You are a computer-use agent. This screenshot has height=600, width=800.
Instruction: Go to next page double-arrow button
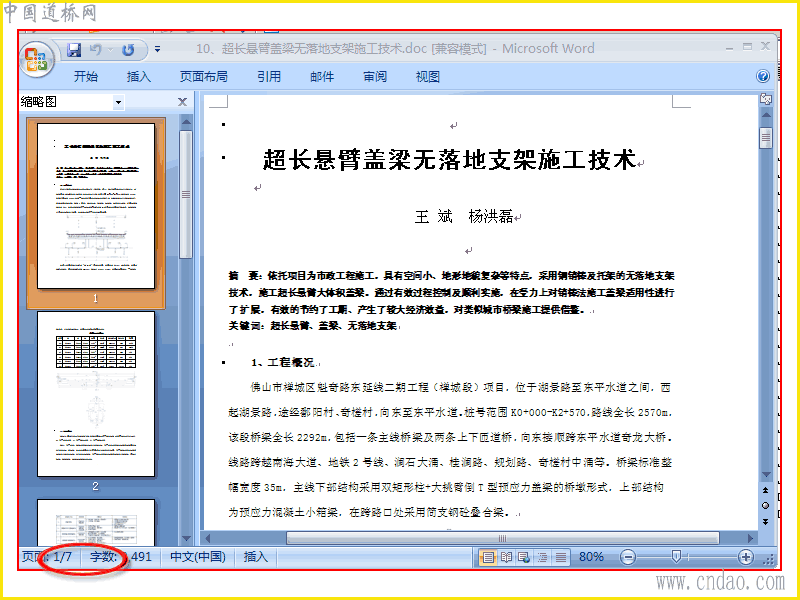(766, 521)
